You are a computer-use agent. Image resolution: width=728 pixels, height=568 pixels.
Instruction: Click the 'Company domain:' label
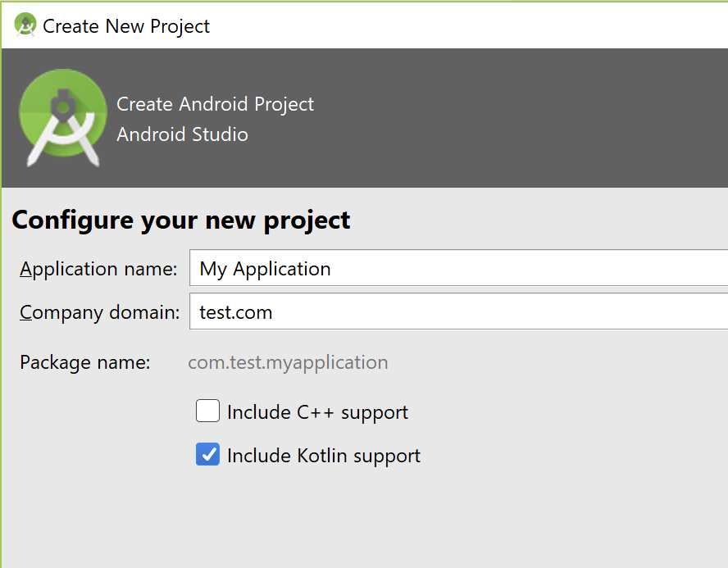point(100,313)
